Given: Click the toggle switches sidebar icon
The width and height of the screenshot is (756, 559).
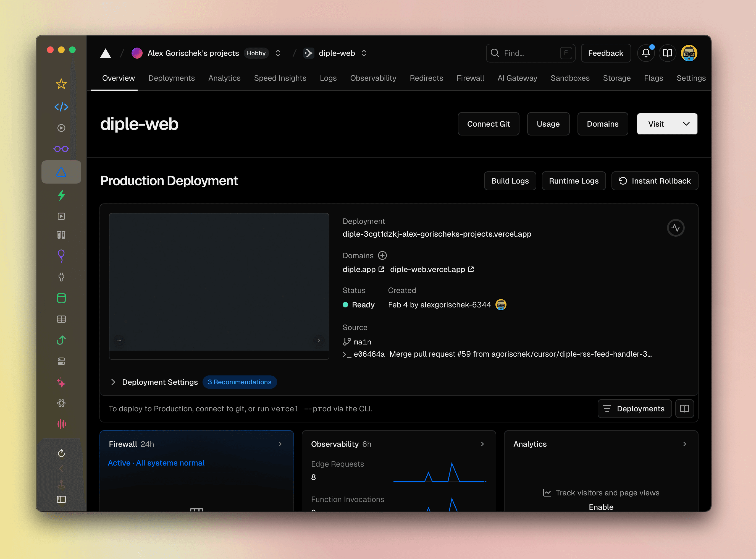Looking at the screenshot, I should click(61, 361).
